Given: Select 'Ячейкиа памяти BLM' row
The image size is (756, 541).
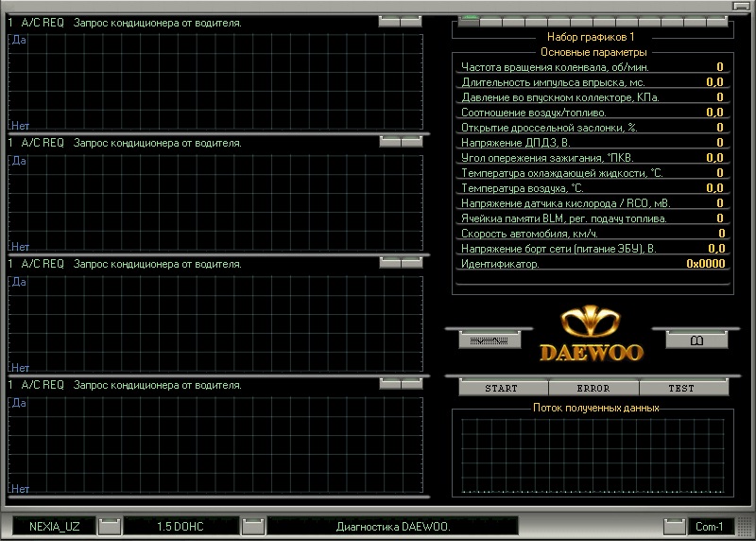Looking at the screenshot, I should (593, 218).
